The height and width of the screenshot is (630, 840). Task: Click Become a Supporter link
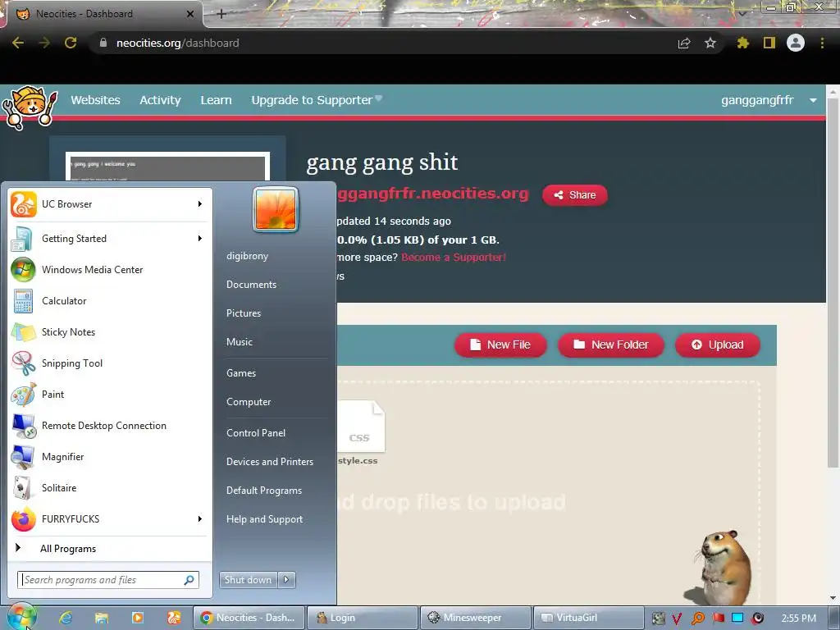[x=453, y=257]
